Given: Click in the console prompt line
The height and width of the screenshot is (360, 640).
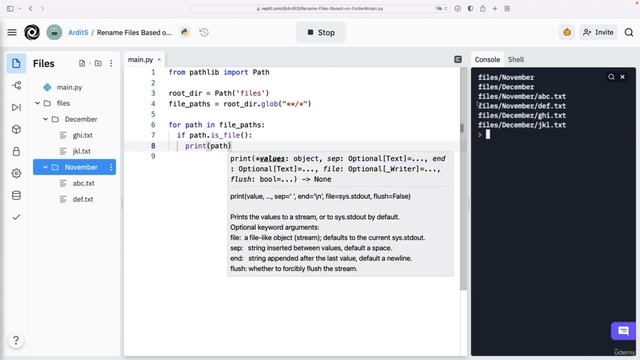Looking at the screenshot, I should click(x=488, y=135).
